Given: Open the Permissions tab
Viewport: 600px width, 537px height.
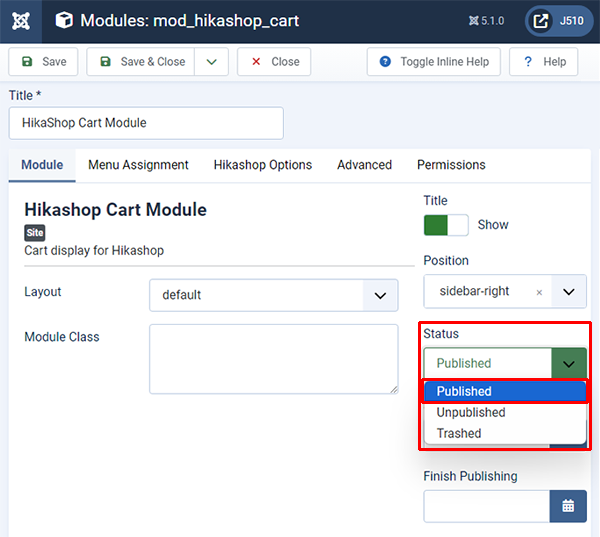Looking at the screenshot, I should pos(451,165).
